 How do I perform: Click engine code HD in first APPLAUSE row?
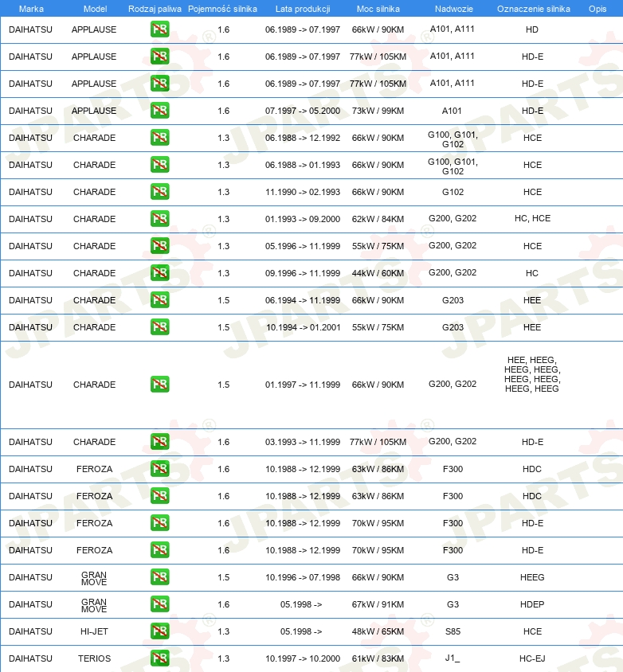click(x=531, y=29)
